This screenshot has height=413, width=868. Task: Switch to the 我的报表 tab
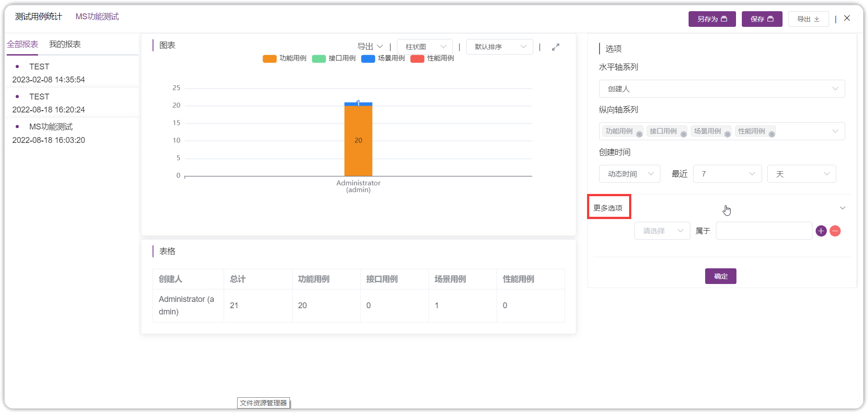click(x=65, y=44)
